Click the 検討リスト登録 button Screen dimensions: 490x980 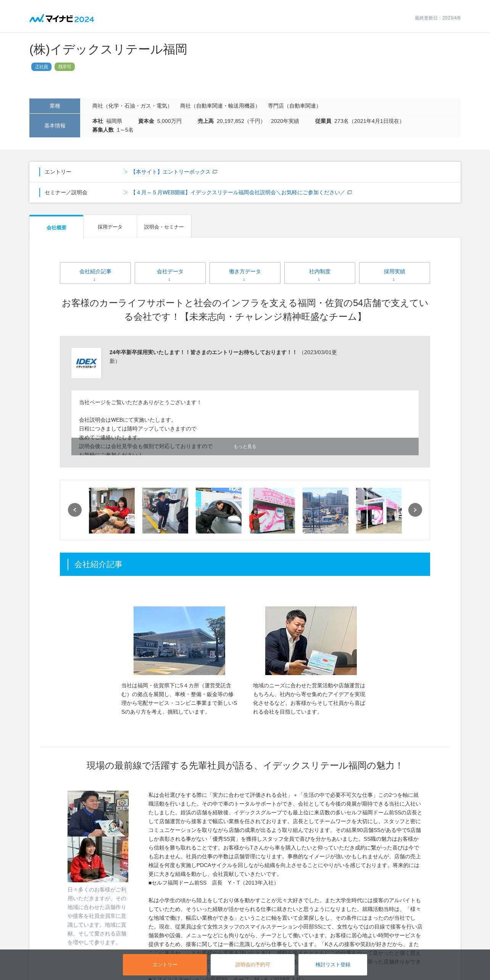tap(333, 965)
